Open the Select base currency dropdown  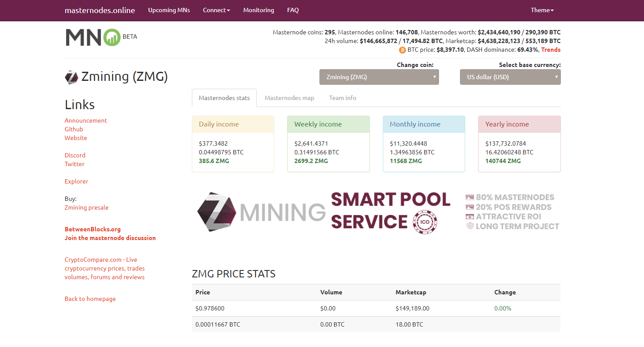pyautogui.click(x=510, y=77)
